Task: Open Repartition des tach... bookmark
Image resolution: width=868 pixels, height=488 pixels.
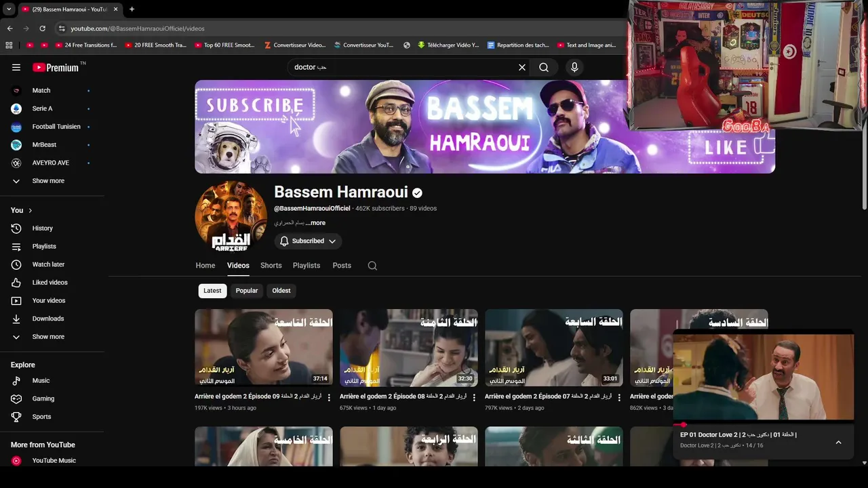Action: pos(518,45)
